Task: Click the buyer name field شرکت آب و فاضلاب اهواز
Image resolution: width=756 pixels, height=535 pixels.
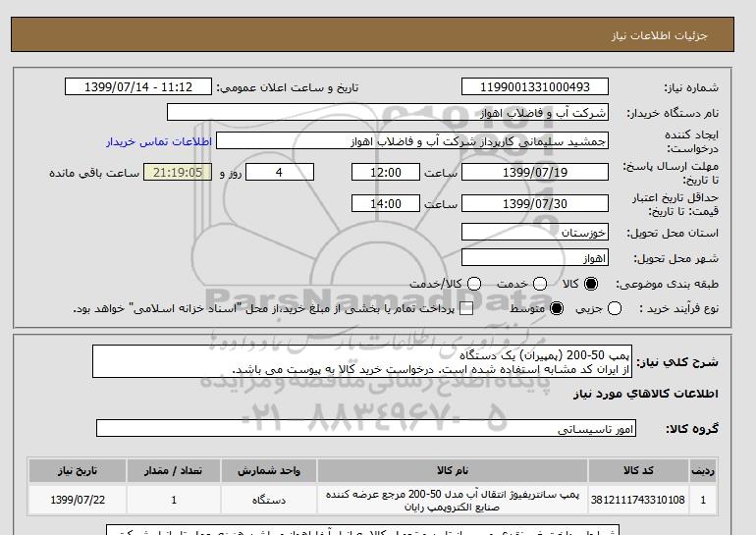Action: [x=388, y=112]
